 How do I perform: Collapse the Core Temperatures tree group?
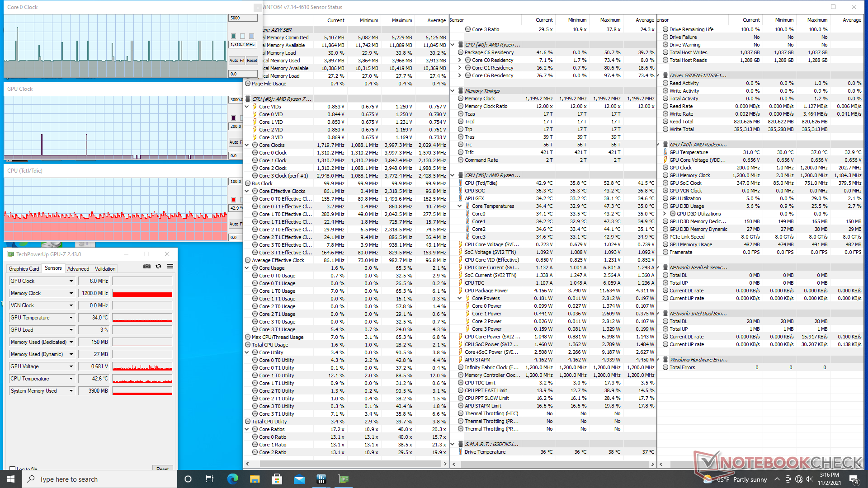point(460,206)
